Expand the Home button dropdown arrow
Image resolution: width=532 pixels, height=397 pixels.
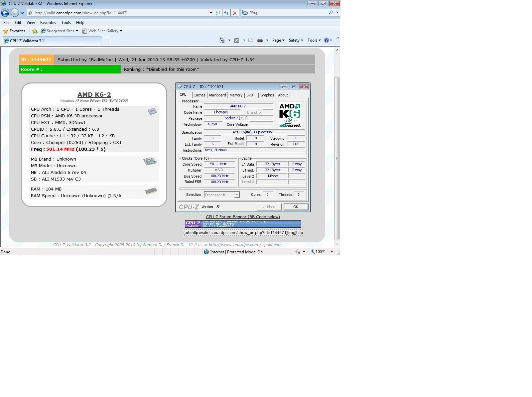pyautogui.click(x=229, y=40)
